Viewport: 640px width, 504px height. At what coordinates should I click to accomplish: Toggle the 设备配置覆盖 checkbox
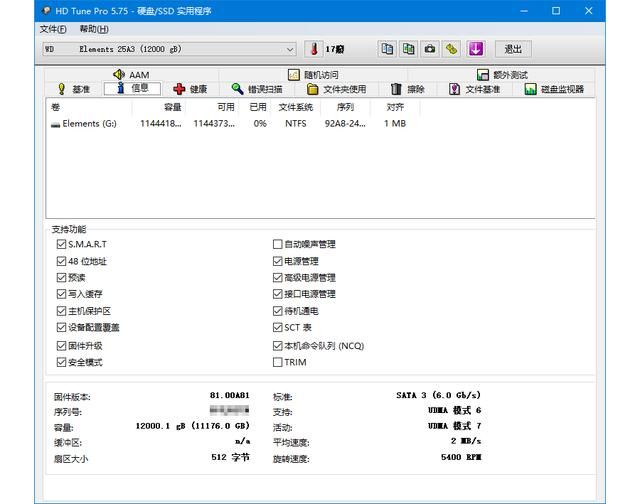tap(61, 327)
